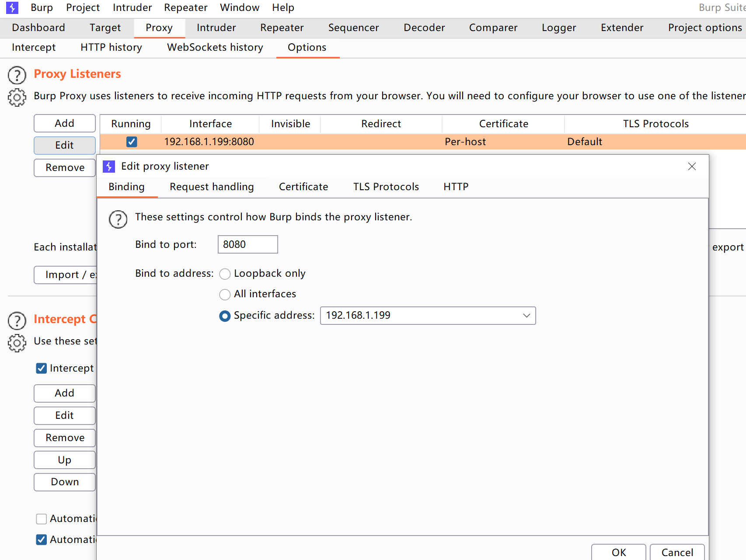The image size is (746, 560).
Task: Open Certificate tab in dialog
Action: click(x=303, y=187)
